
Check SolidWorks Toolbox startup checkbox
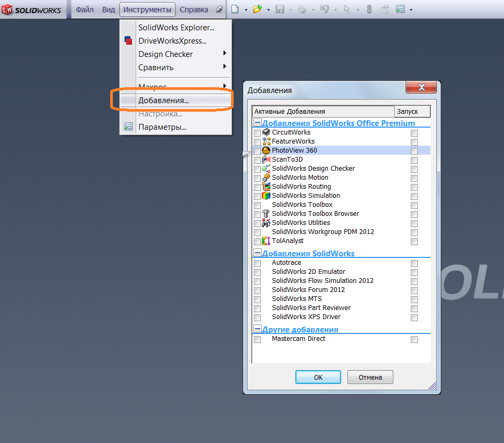[x=414, y=205]
